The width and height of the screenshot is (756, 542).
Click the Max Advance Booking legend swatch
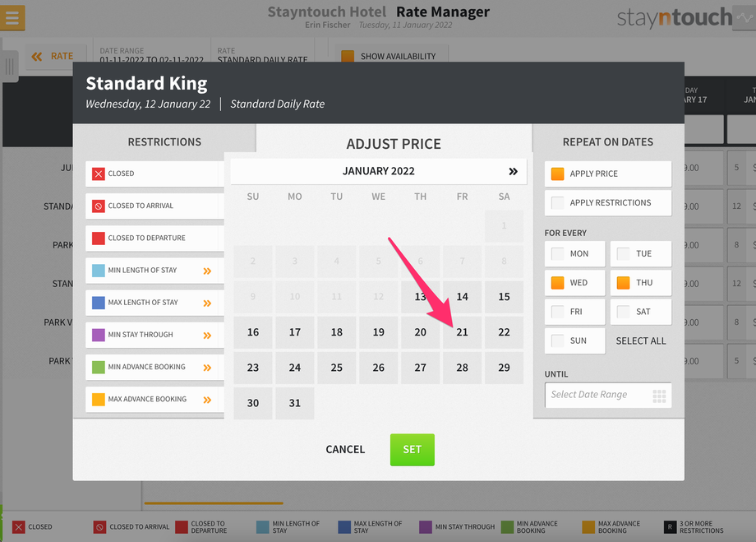[588, 527]
